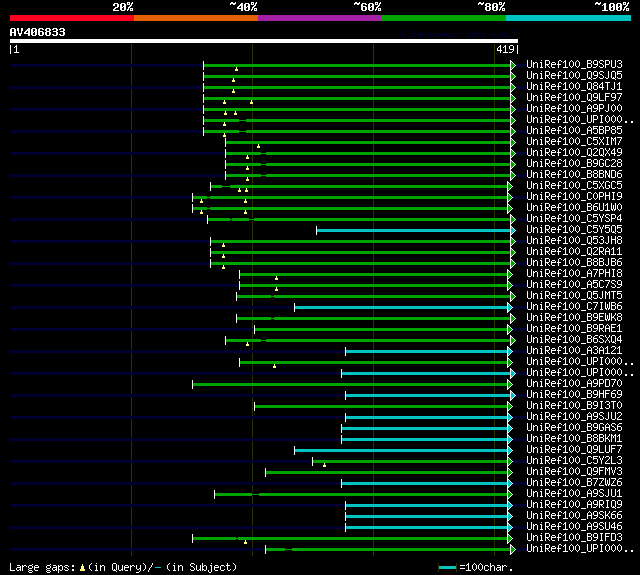The image size is (640, 575).
Task: Select the UniRef100_B9EWK8 label
Action: point(574,317)
